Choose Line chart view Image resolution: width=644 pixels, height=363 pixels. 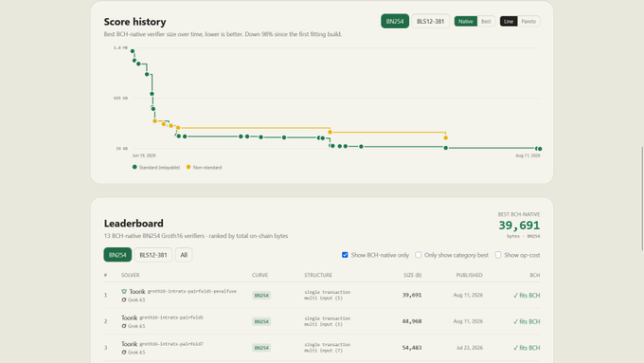[x=509, y=22]
